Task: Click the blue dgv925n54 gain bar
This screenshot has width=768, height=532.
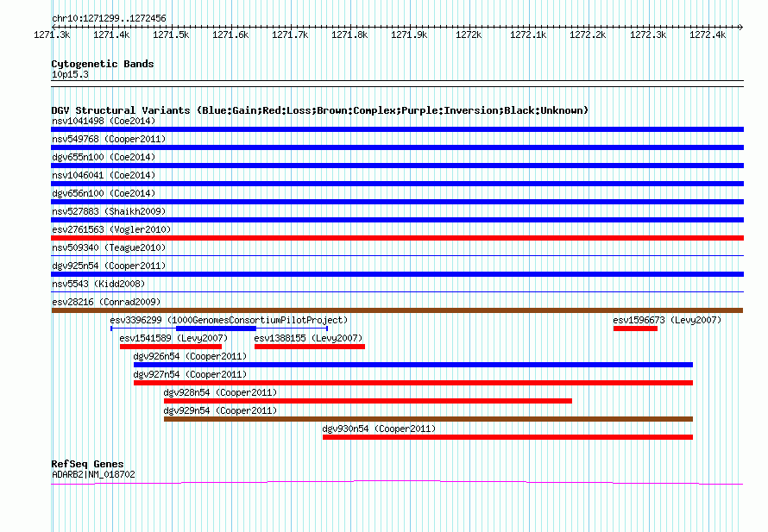Action: coord(397,274)
